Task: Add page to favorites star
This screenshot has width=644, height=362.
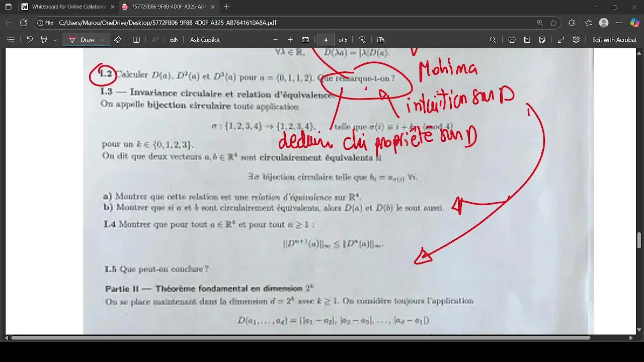Action: click(553, 23)
